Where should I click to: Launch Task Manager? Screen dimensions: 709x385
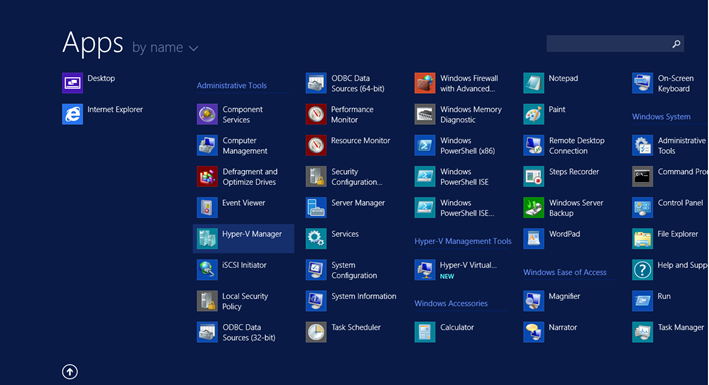[668, 333]
